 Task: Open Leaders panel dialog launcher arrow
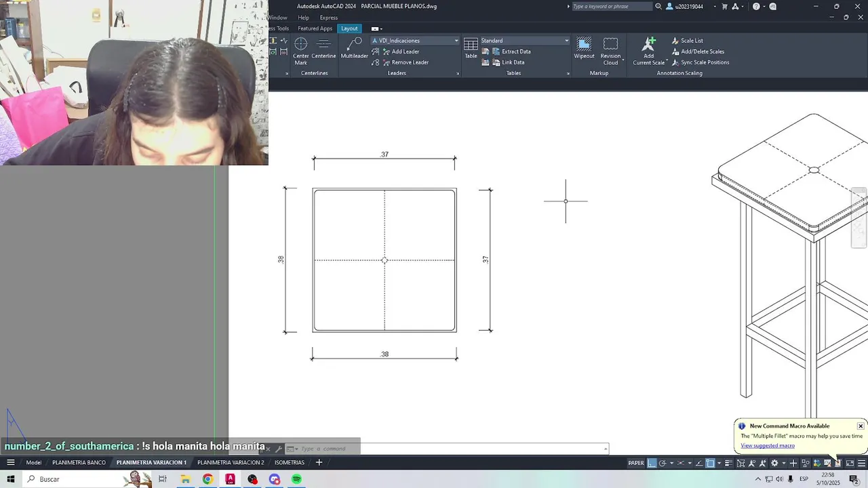(x=458, y=73)
